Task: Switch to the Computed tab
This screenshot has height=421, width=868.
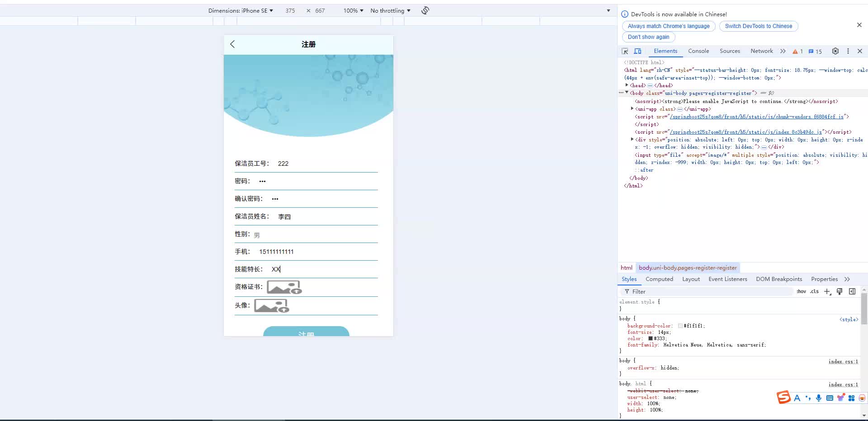Action: (659, 279)
